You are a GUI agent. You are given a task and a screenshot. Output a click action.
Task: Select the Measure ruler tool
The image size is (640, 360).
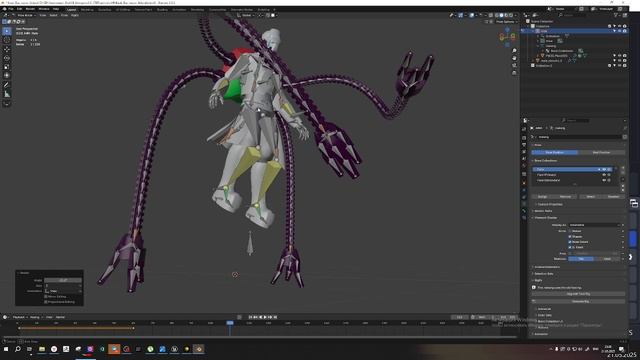[7, 94]
